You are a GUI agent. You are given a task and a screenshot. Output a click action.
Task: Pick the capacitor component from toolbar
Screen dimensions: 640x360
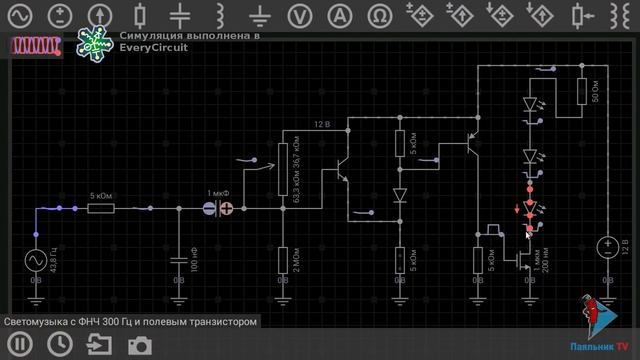pos(180,16)
